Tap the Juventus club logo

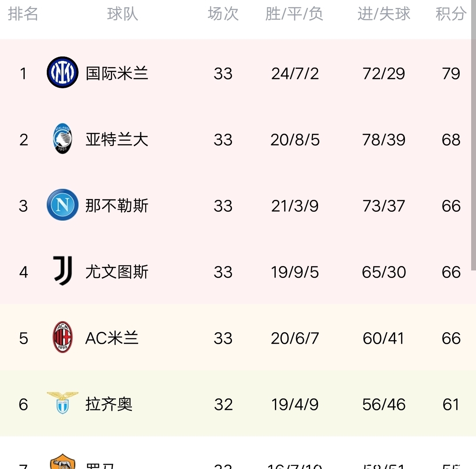[x=63, y=271]
